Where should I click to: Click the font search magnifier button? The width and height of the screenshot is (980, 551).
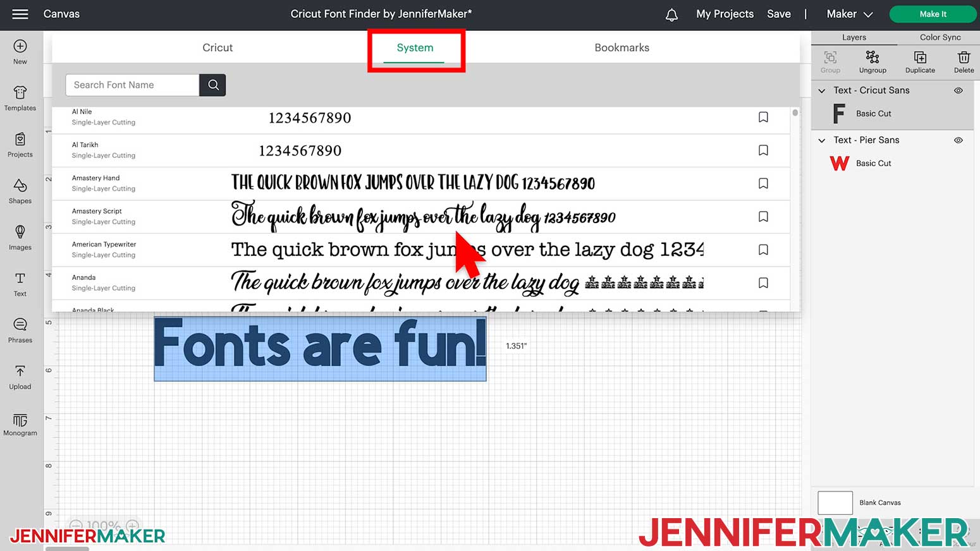[213, 85]
